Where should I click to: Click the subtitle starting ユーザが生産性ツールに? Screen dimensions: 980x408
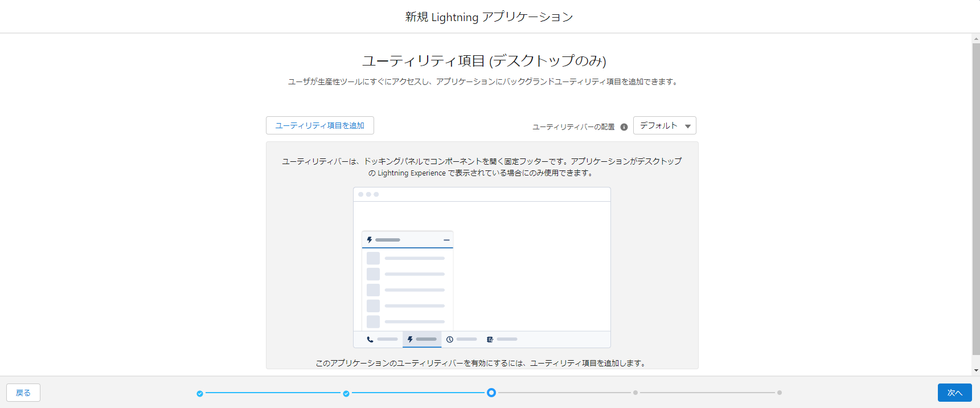484,81
